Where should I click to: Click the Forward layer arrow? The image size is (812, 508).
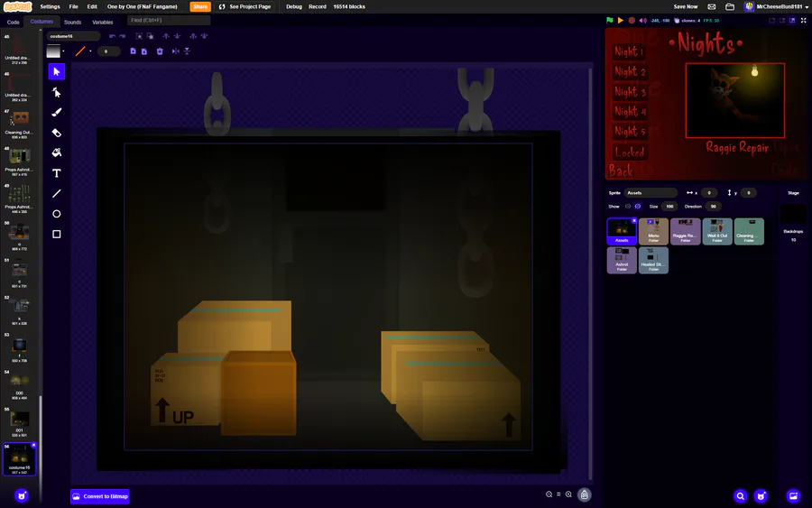[x=166, y=36]
